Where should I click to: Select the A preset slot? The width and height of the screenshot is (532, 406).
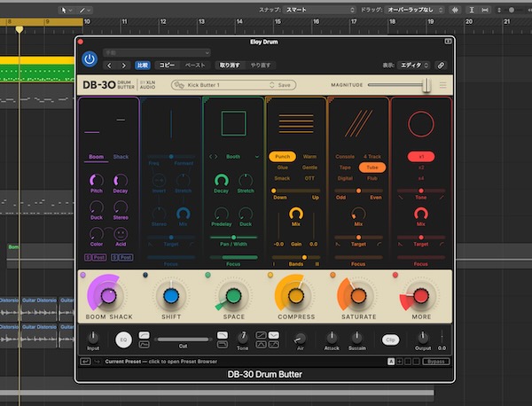tap(391, 362)
